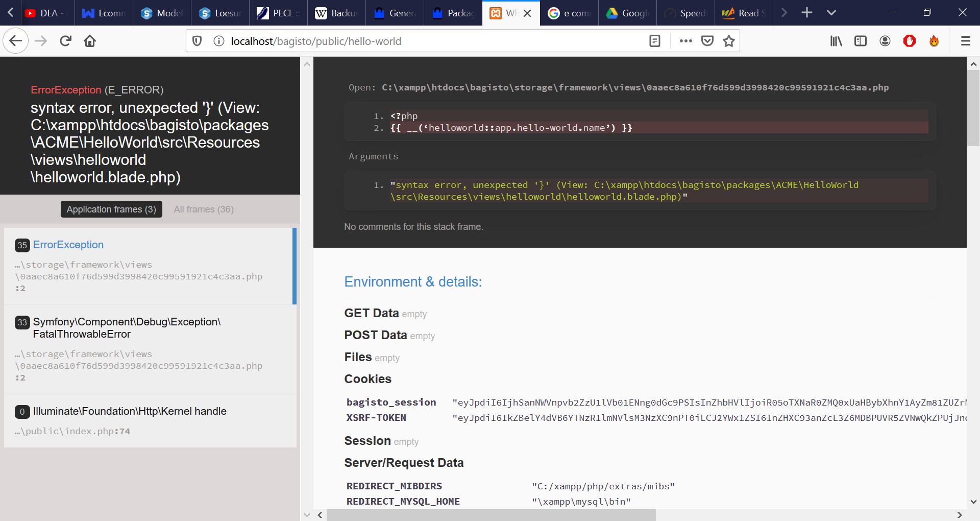This screenshot has width=980, height=521.
Task: Click REDIRECT_MIBDIRS entry
Action: 394,486
